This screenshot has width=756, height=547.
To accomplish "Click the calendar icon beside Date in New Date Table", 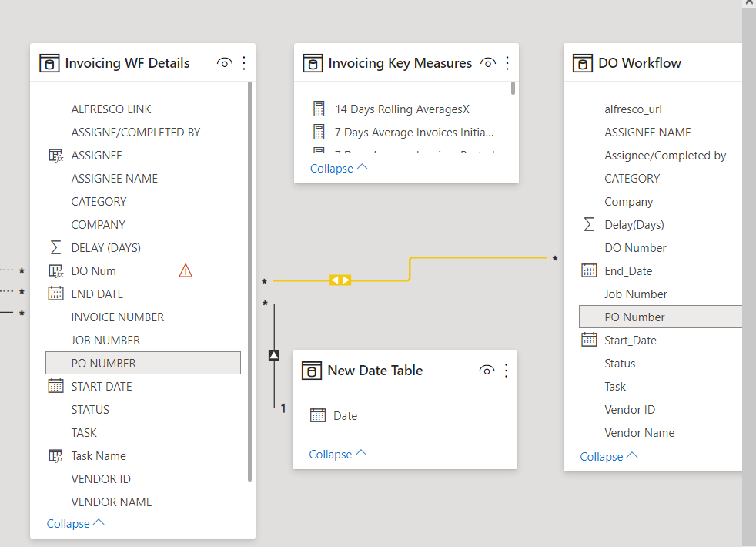I will (318, 415).
